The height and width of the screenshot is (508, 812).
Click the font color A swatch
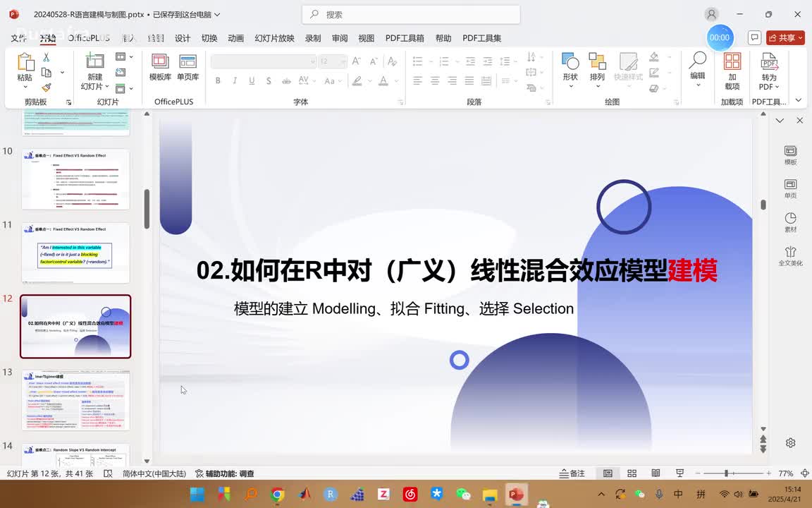pos(383,81)
